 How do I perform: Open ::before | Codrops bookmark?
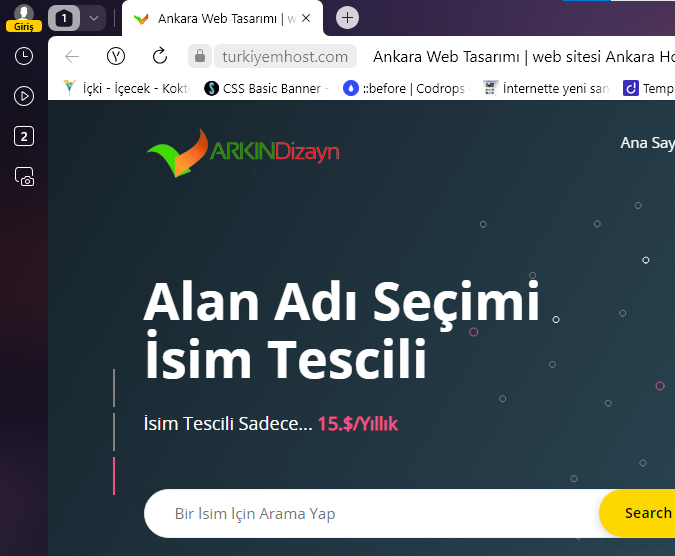click(x=405, y=88)
